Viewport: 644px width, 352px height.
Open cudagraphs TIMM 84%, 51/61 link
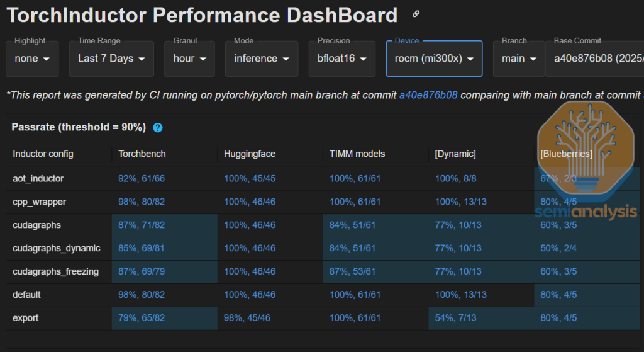(352, 225)
